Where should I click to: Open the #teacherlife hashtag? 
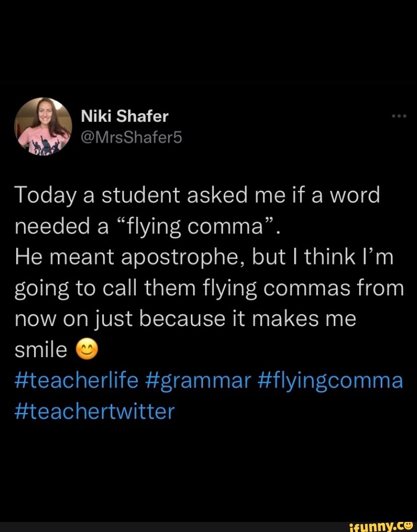click(76, 380)
